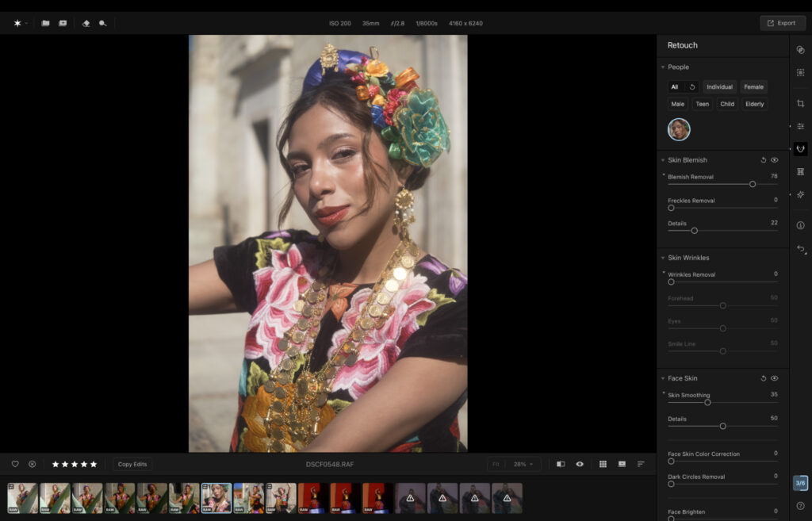
Task: Click the split-view compare icon in bottom bar
Action: point(561,464)
